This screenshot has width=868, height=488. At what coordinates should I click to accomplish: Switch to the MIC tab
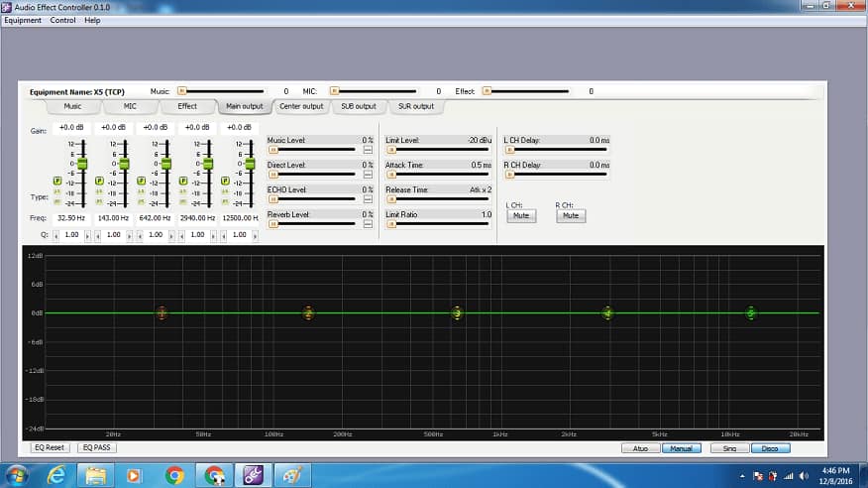(x=130, y=106)
